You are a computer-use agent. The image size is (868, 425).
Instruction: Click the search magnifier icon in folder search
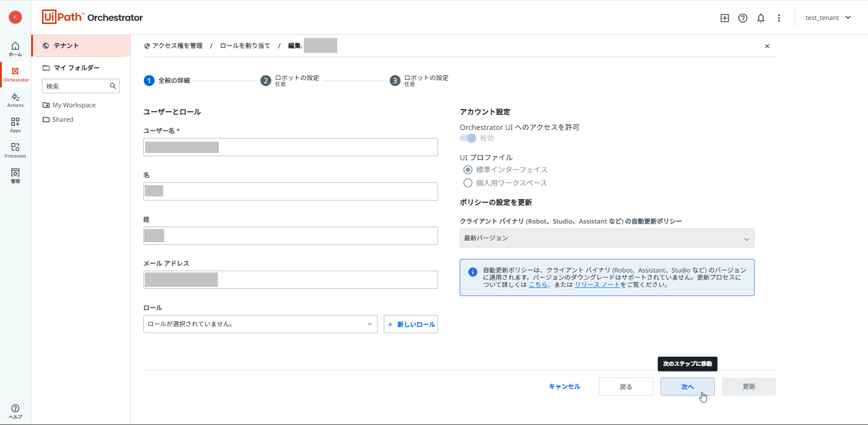click(113, 86)
